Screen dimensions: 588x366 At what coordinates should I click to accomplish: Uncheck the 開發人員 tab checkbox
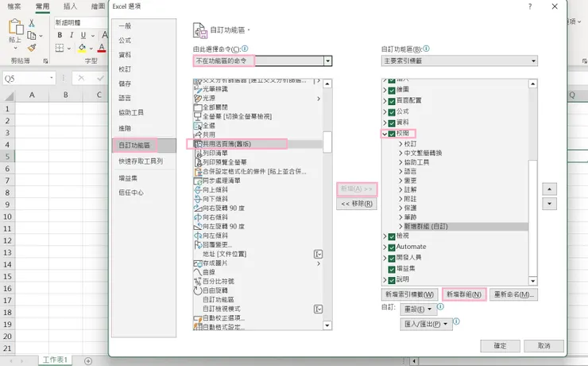coord(392,259)
